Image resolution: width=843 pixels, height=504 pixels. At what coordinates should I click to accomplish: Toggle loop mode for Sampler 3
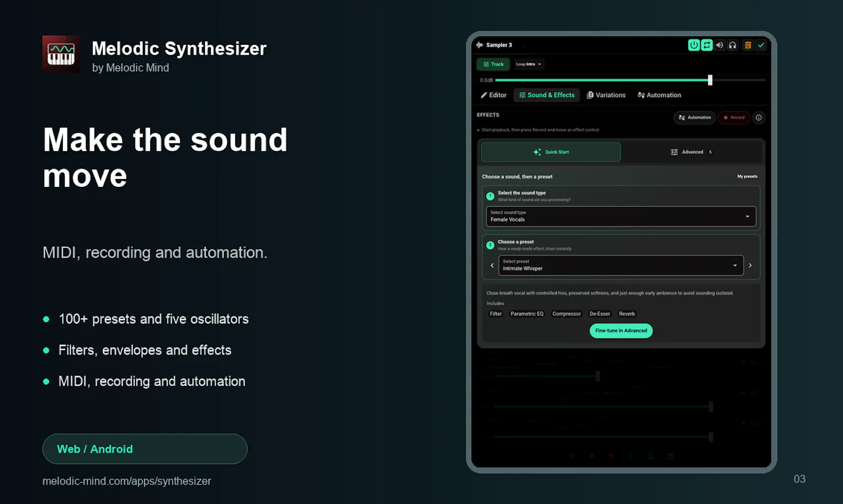coord(707,45)
